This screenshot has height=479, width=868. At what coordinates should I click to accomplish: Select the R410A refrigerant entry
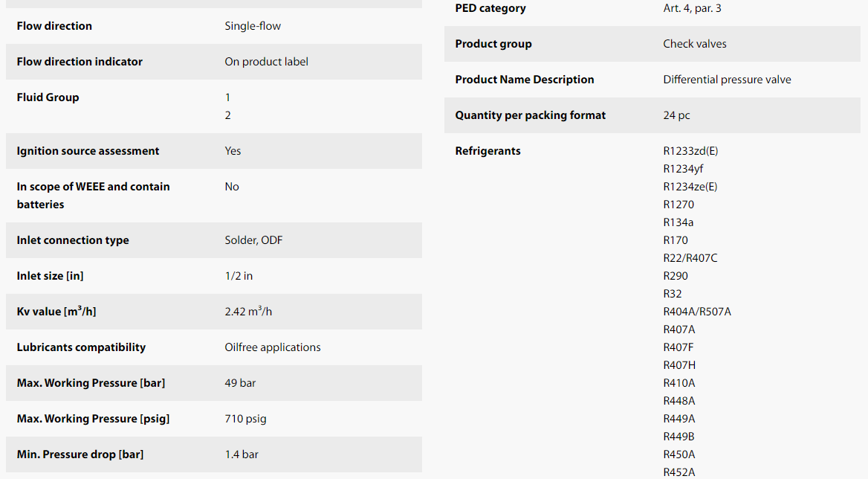click(x=679, y=383)
